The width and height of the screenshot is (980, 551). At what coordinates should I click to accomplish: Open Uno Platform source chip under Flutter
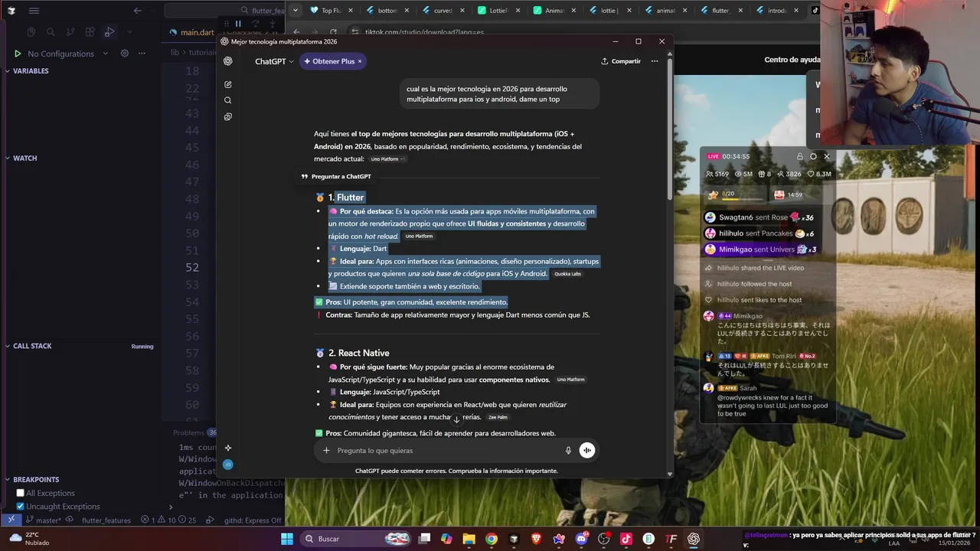419,236
